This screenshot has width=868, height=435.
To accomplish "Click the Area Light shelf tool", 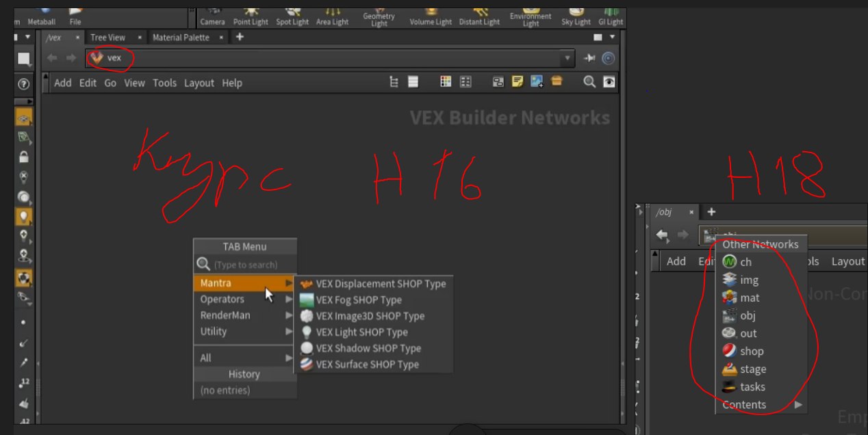I will [332, 16].
